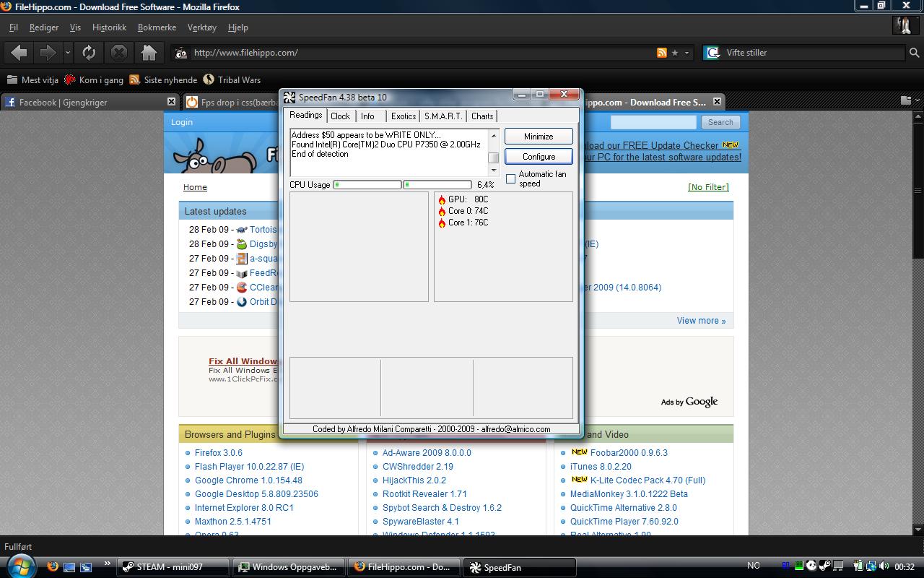This screenshot has width=924, height=578.
Task: Close the FileHippo browser tab
Action: pyautogui.click(x=717, y=102)
